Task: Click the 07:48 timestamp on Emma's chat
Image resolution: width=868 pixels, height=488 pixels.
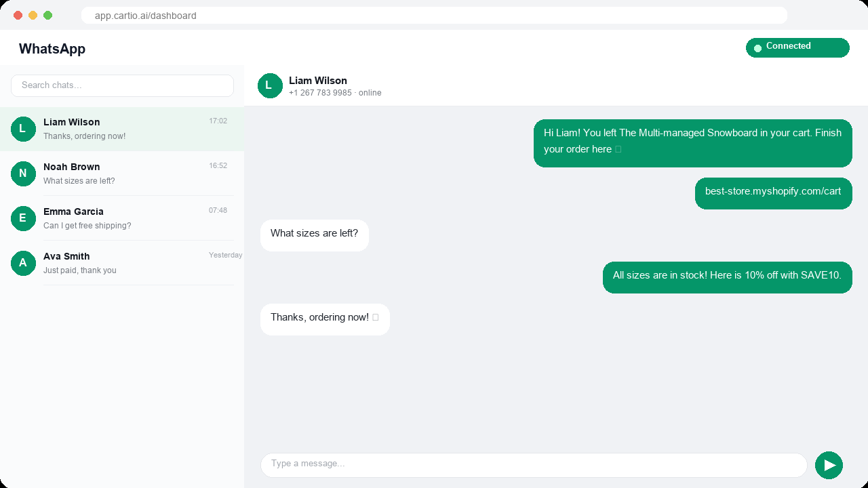Action: pyautogui.click(x=218, y=210)
